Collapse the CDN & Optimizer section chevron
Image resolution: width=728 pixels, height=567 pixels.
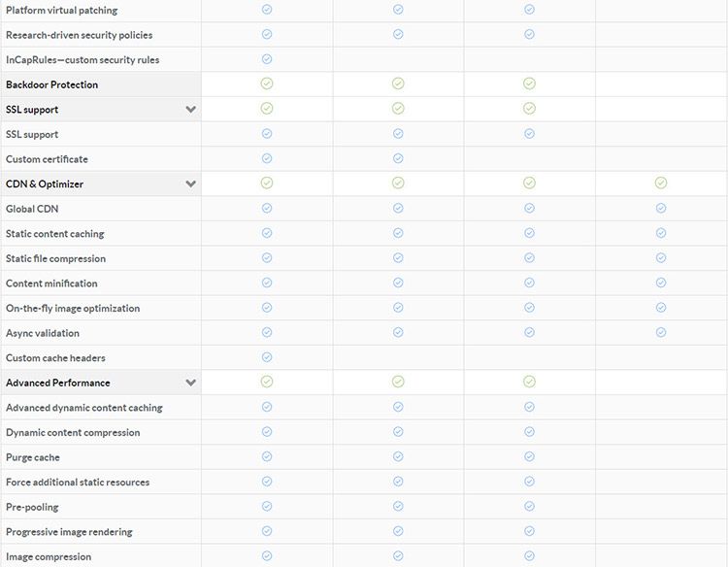pyautogui.click(x=191, y=183)
